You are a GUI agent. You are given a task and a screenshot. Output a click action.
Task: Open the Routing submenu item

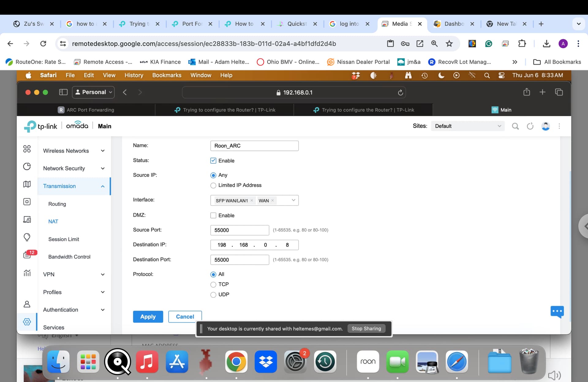click(x=57, y=204)
